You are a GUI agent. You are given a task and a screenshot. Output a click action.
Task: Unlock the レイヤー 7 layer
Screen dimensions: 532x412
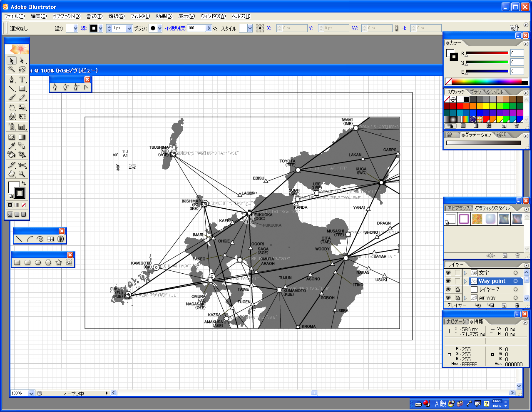point(457,290)
